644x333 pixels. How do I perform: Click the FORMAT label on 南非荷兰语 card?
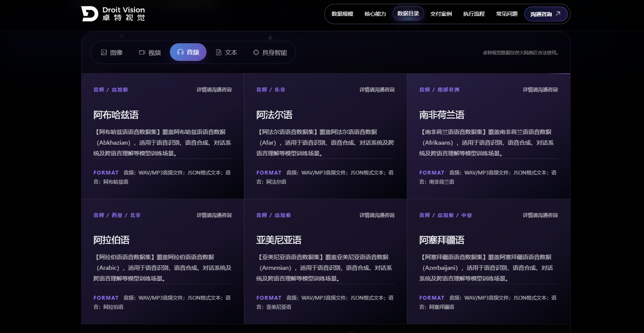coord(432,173)
